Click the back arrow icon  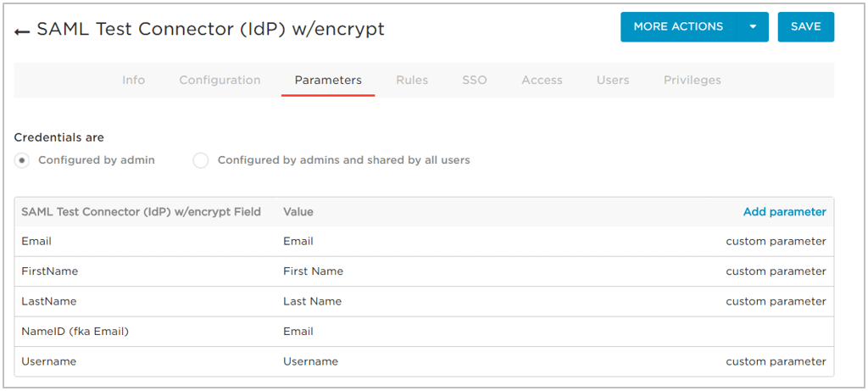pos(22,31)
